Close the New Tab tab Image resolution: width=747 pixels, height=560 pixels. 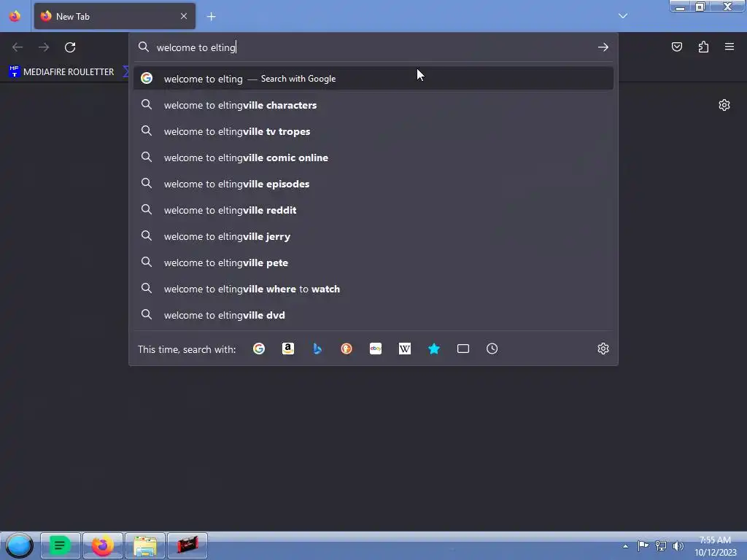click(184, 16)
